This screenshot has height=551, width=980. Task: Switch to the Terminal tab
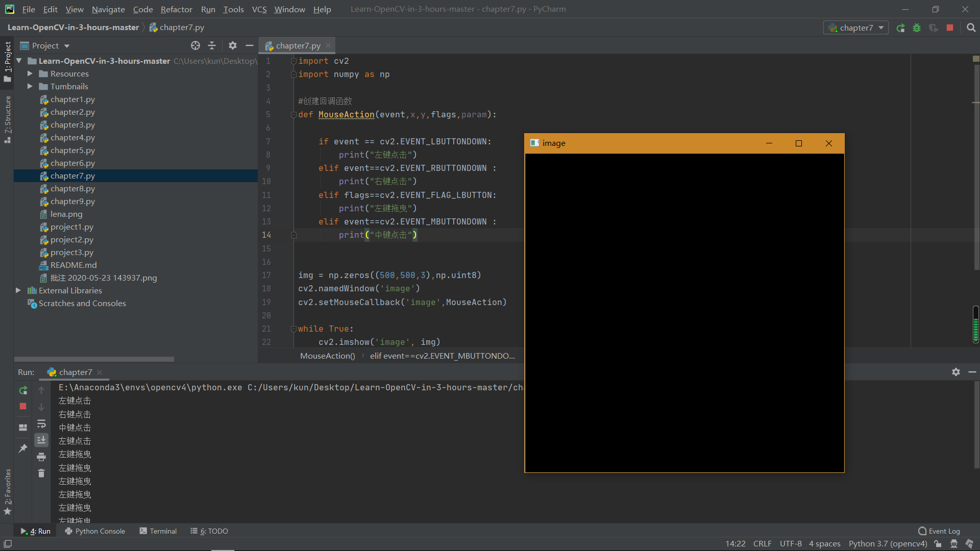point(158,531)
